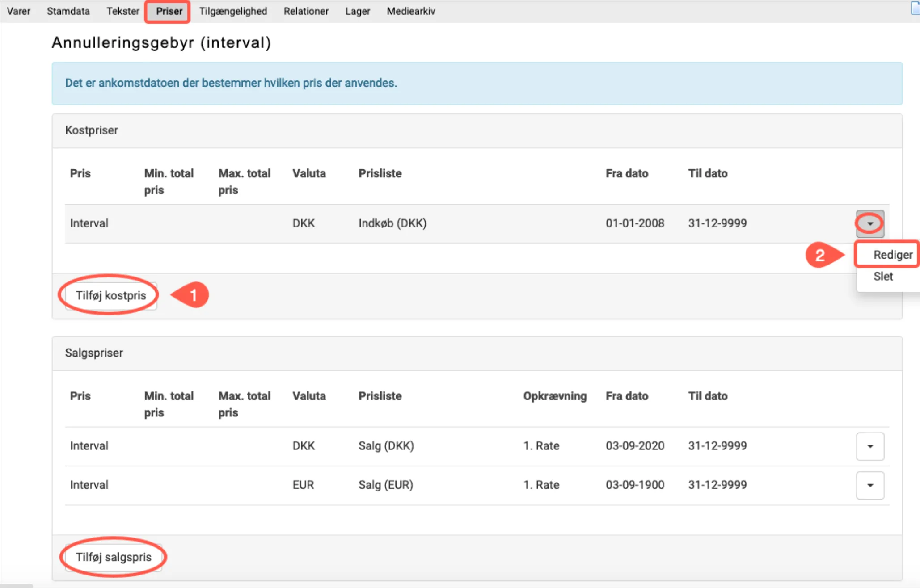Choose Slet from the dropdown menu

click(883, 277)
